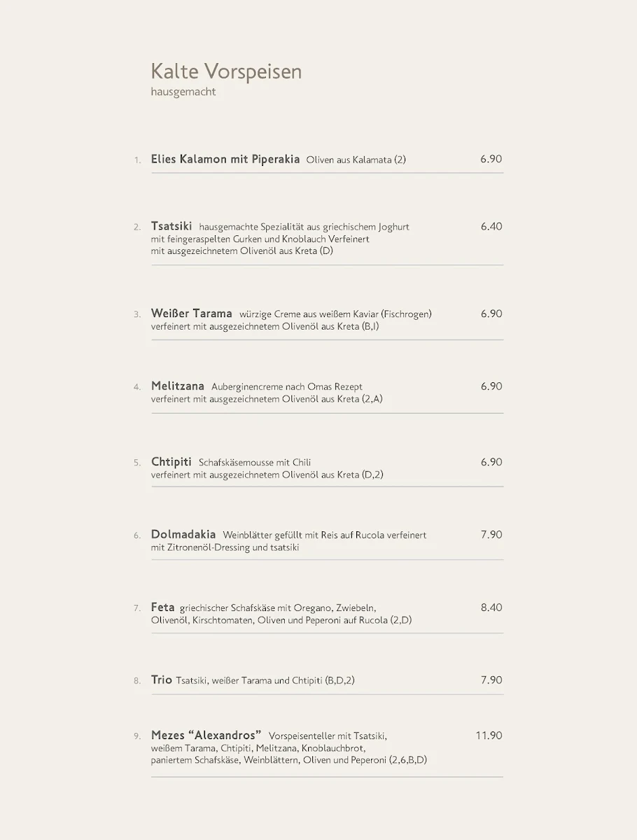Click the 11.90 price of Mezes
637x840 pixels.
click(x=489, y=736)
